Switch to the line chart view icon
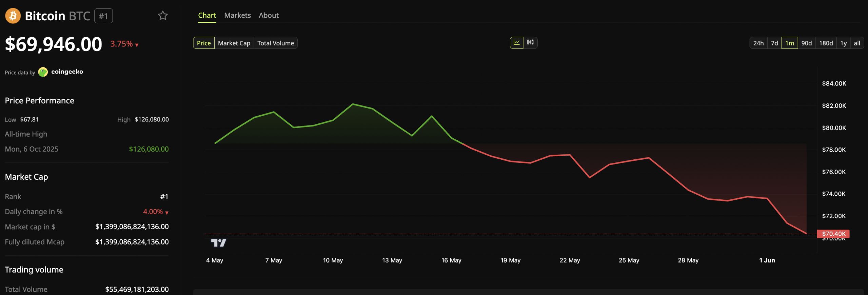Viewport: 868px width, 295px height. point(516,43)
